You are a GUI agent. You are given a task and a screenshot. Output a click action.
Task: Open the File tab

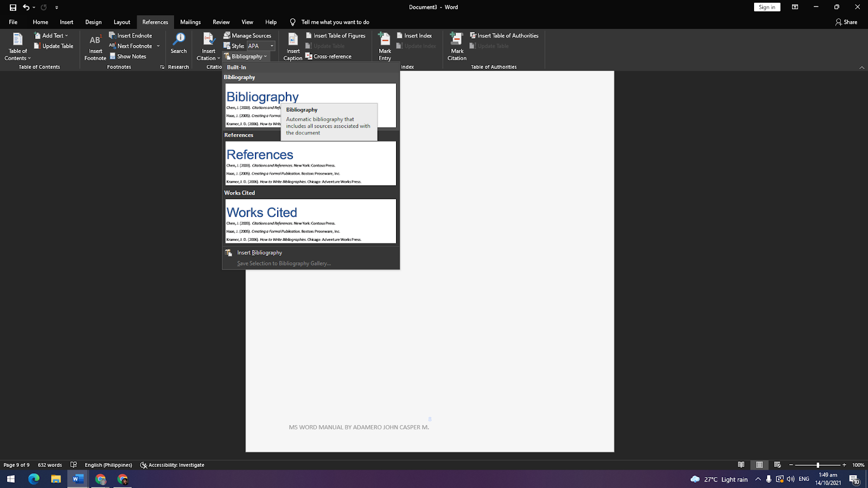pyautogui.click(x=13, y=22)
